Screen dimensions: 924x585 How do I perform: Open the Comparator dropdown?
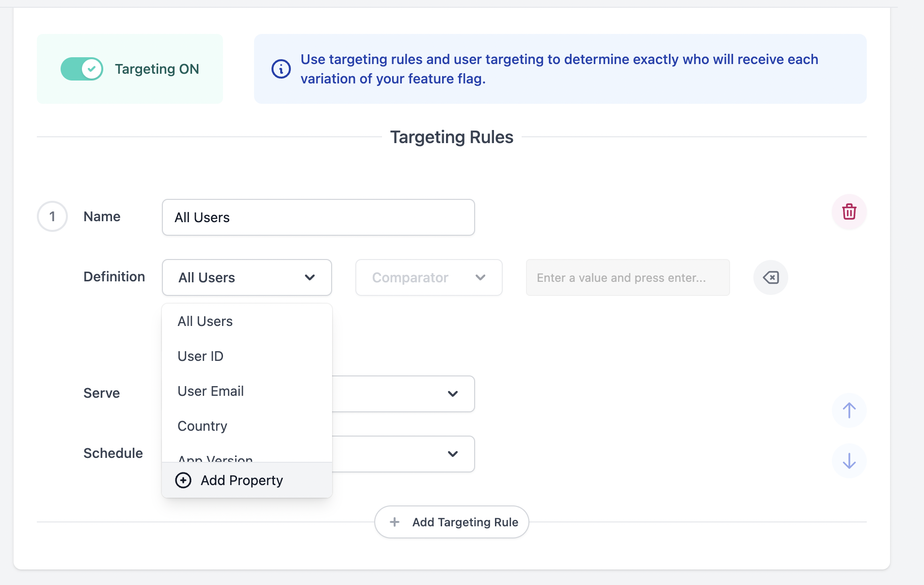[429, 277]
